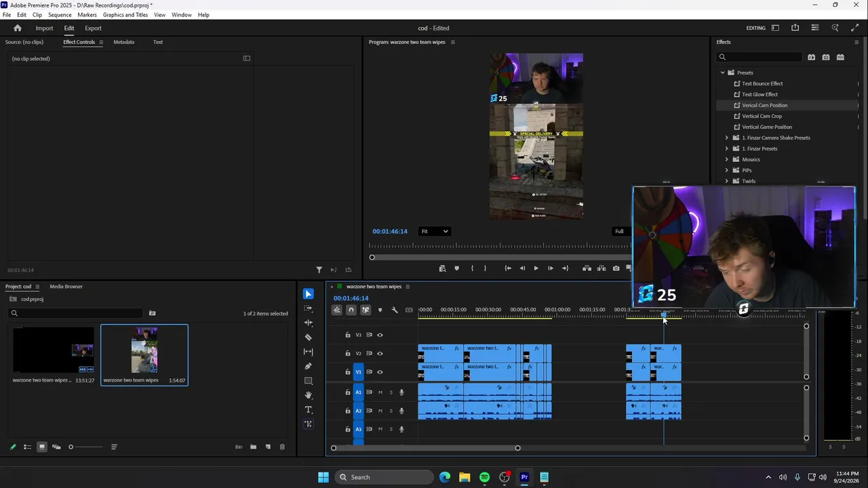Select the Hand tool
This screenshot has width=868, height=488.
(x=309, y=395)
